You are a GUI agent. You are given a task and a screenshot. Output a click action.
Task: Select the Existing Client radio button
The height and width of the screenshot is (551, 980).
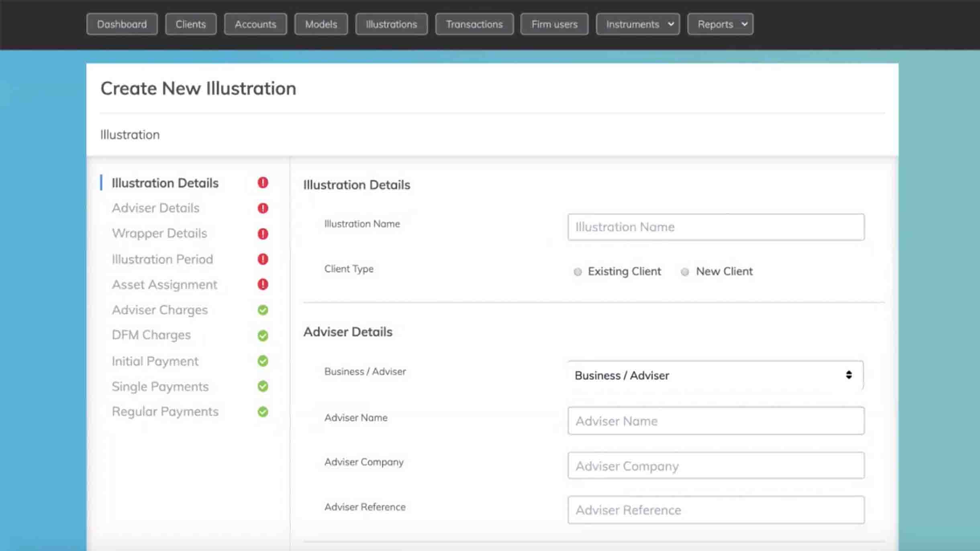(578, 272)
